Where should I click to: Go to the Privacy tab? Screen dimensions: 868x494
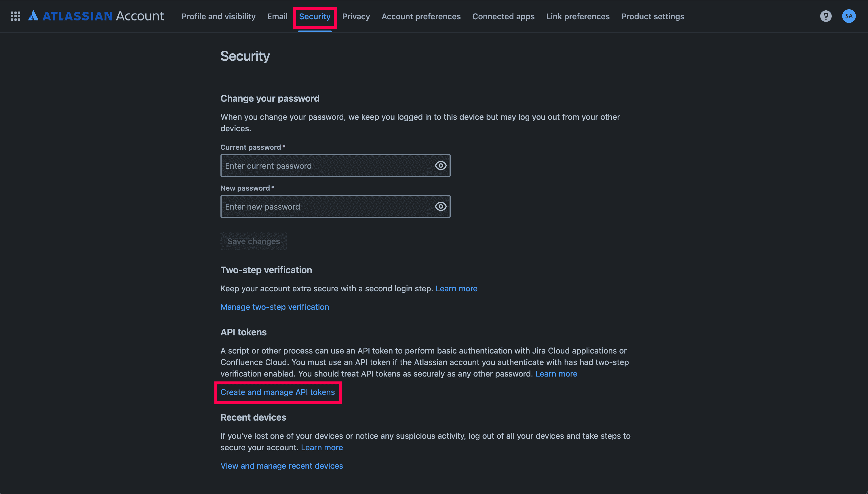(x=356, y=17)
